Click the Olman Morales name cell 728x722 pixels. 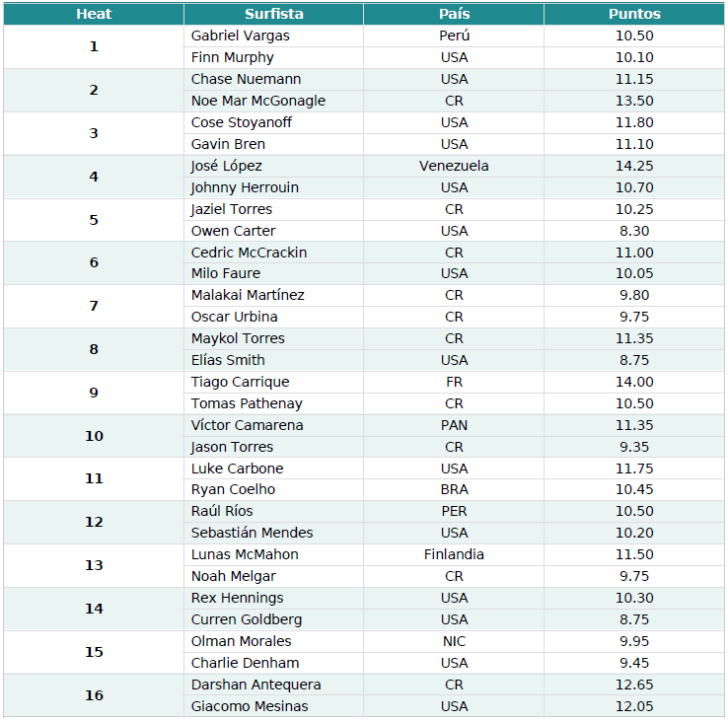[274, 641]
